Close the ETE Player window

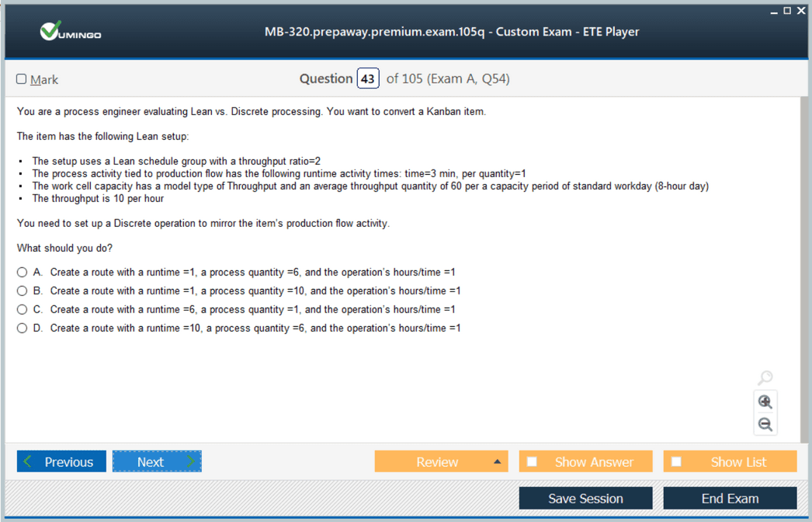801,10
